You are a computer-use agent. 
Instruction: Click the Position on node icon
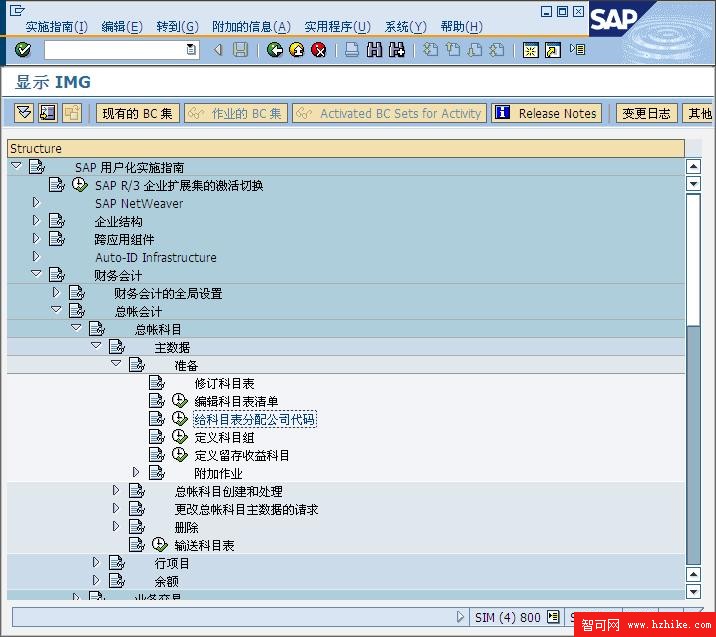point(47,113)
